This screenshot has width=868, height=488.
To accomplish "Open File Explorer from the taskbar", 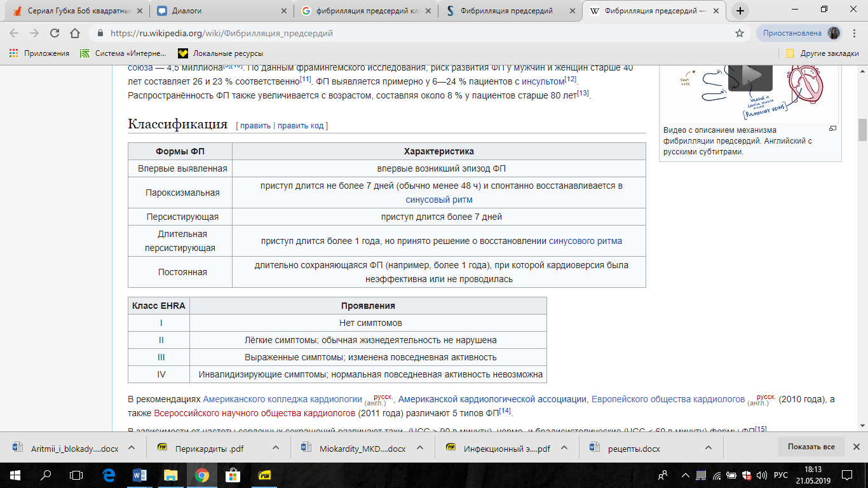I will coord(171,475).
